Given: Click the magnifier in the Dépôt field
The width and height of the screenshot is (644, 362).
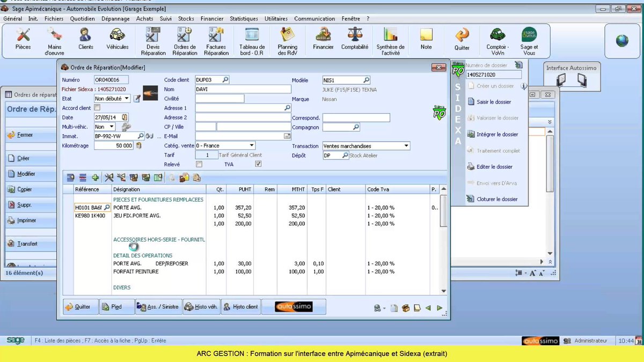Looking at the screenshot, I should click(x=345, y=156).
